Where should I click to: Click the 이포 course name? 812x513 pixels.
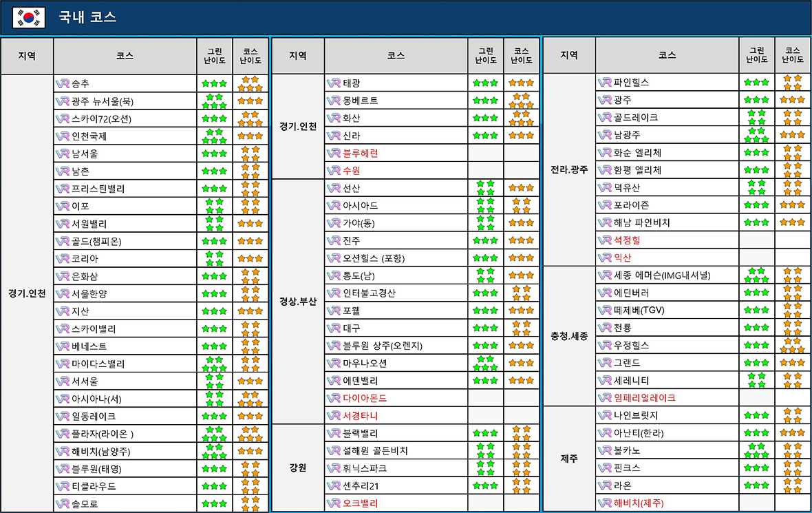[x=81, y=207]
